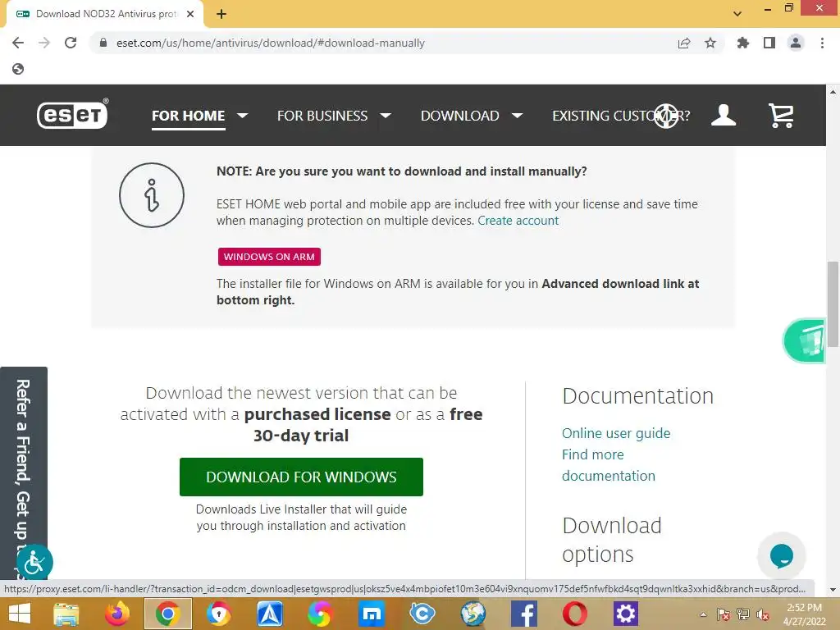Expand FOR HOME dropdown arrow
Screen dimensions: 840x630
pyautogui.click(x=243, y=116)
